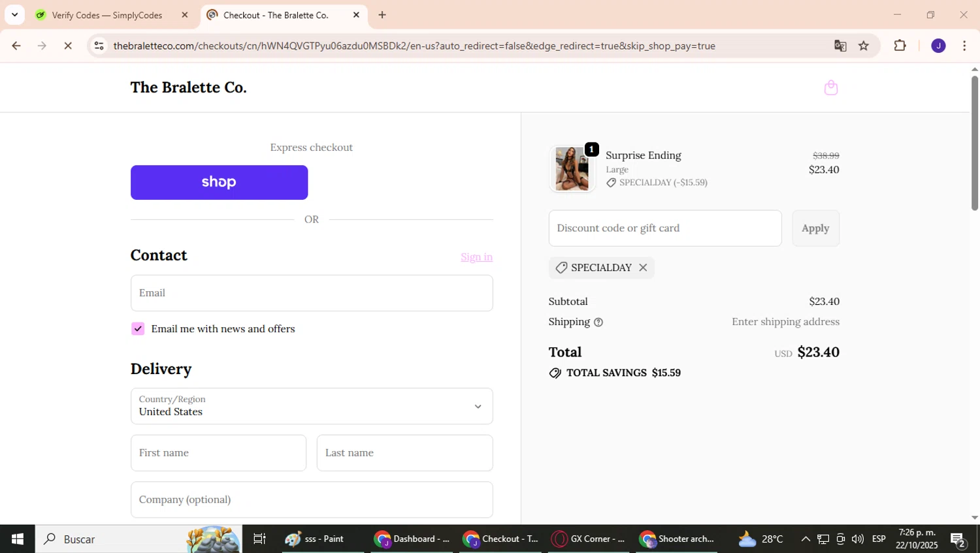
Task: Open the weather widget showing 28°C
Action: (x=760, y=539)
